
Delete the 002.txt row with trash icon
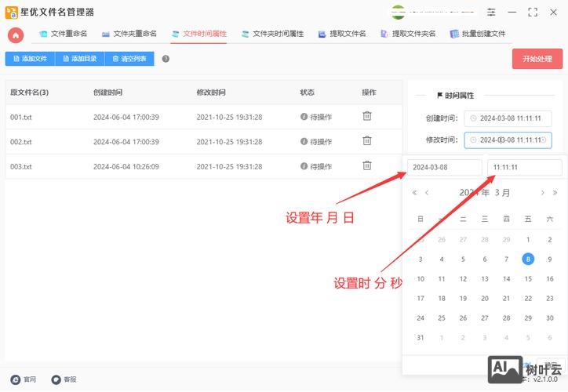(x=367, y=141)
